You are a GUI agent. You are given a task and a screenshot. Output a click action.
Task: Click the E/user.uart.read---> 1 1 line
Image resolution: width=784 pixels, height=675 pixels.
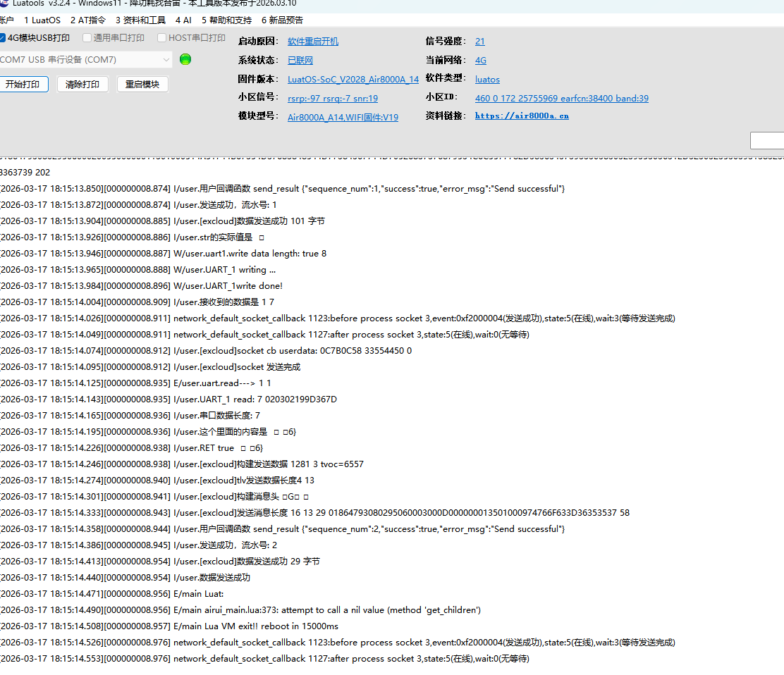coord(135,383)
